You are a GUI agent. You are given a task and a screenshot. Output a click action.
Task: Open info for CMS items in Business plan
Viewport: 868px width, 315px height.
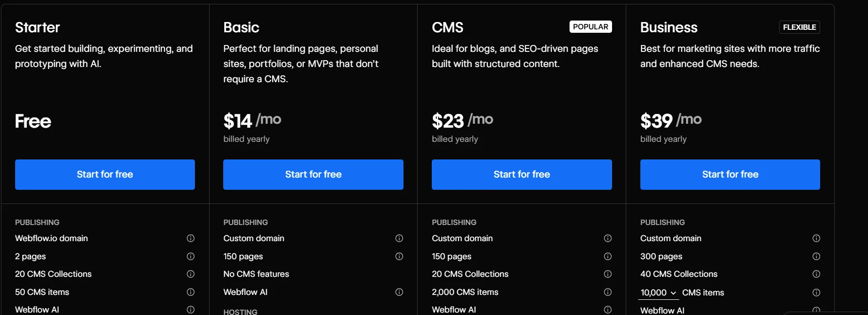(816, 292)
